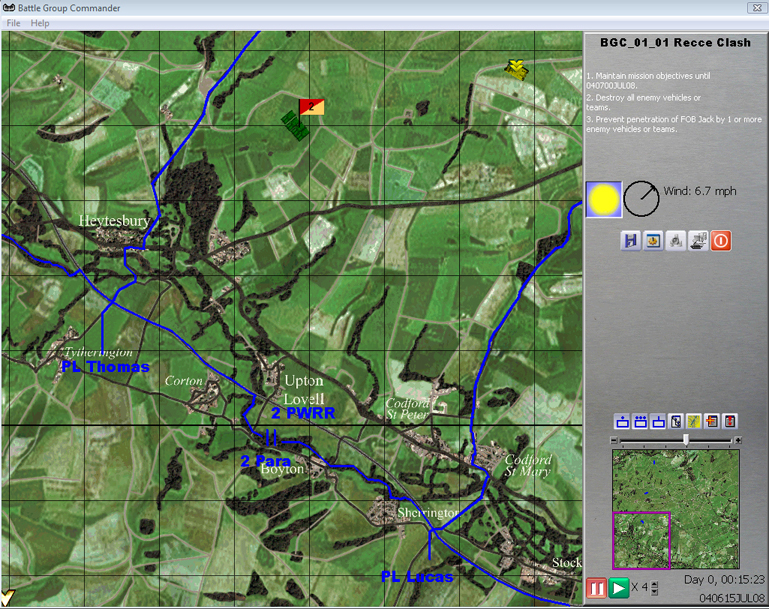This screenshot has width=769, height=609.
Task: Click the orange cross list icon
Action: click(712, 422)
